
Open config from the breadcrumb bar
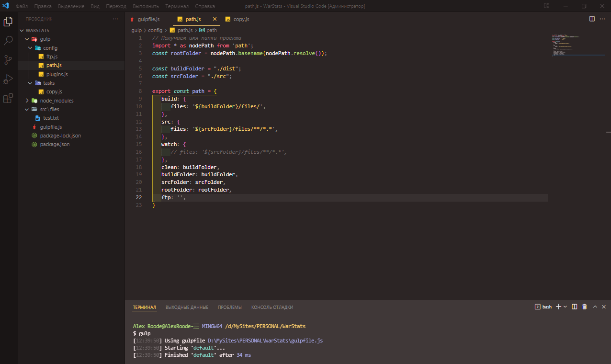coord(155,30)
